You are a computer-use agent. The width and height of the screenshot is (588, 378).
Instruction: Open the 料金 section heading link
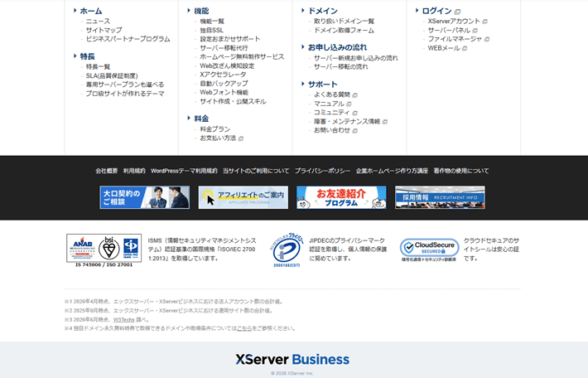pos(201,119)
